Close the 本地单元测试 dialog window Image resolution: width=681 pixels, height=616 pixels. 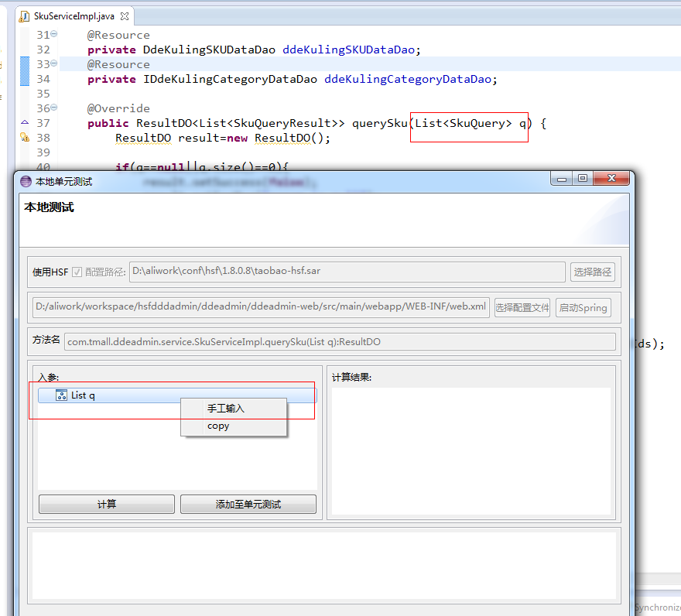(x=611, y=179)
